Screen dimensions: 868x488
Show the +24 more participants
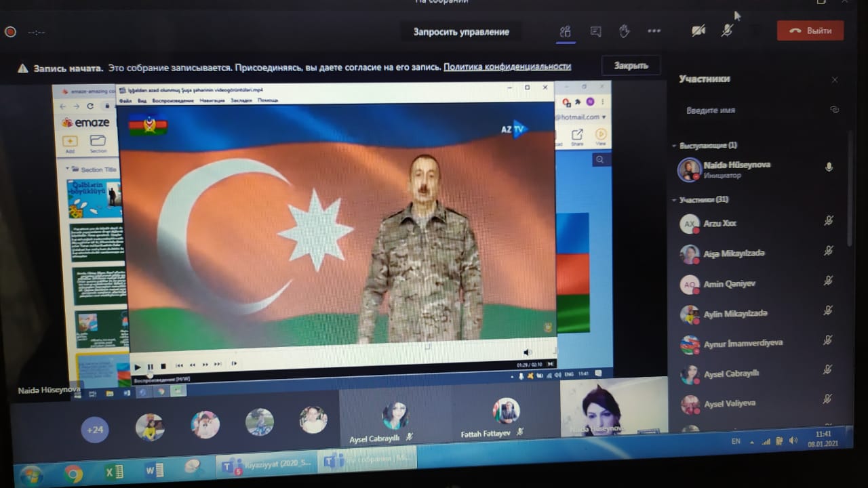[95, 430]
